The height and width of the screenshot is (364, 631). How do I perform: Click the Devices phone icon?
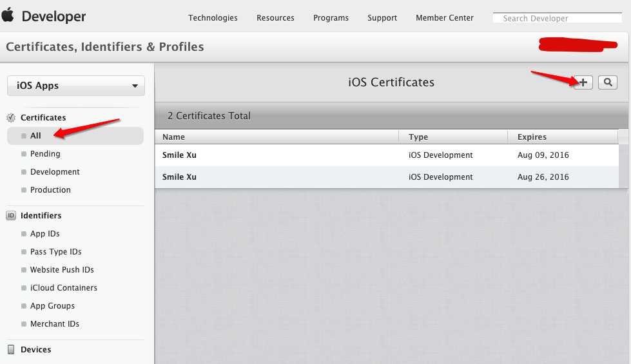point(11,350)
